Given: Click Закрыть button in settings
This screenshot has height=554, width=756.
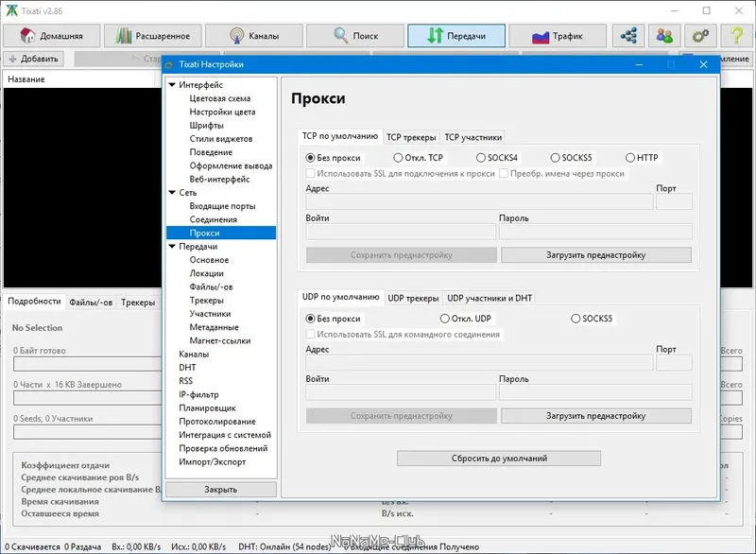Looking at the screenshot, I should point(221,490).
